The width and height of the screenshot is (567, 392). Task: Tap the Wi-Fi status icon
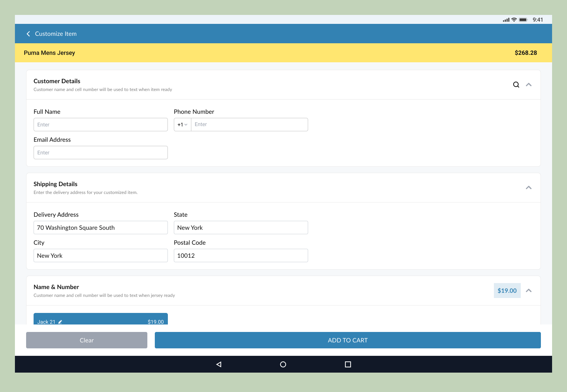coord(514,20)
